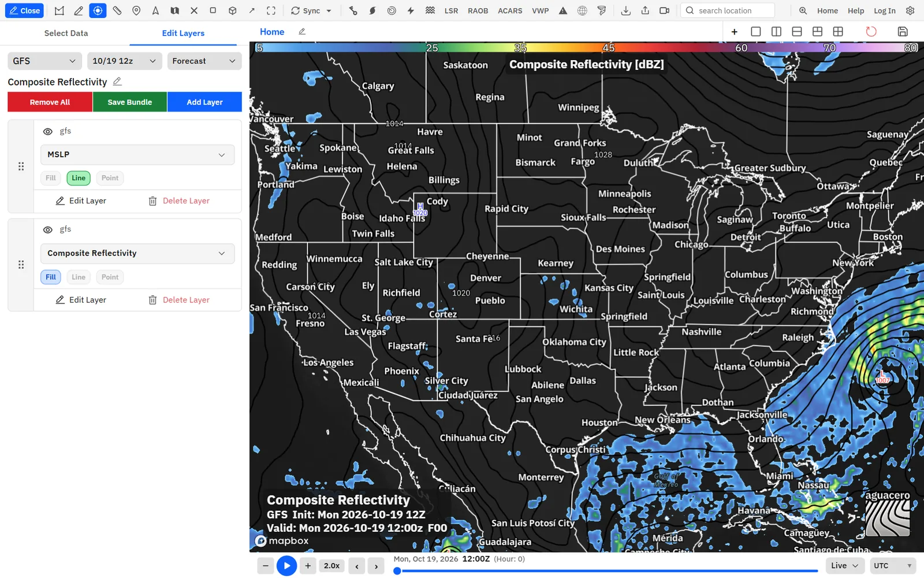The image size is (924, 578).
Task: Click the download icon
Action: [625, 10]
